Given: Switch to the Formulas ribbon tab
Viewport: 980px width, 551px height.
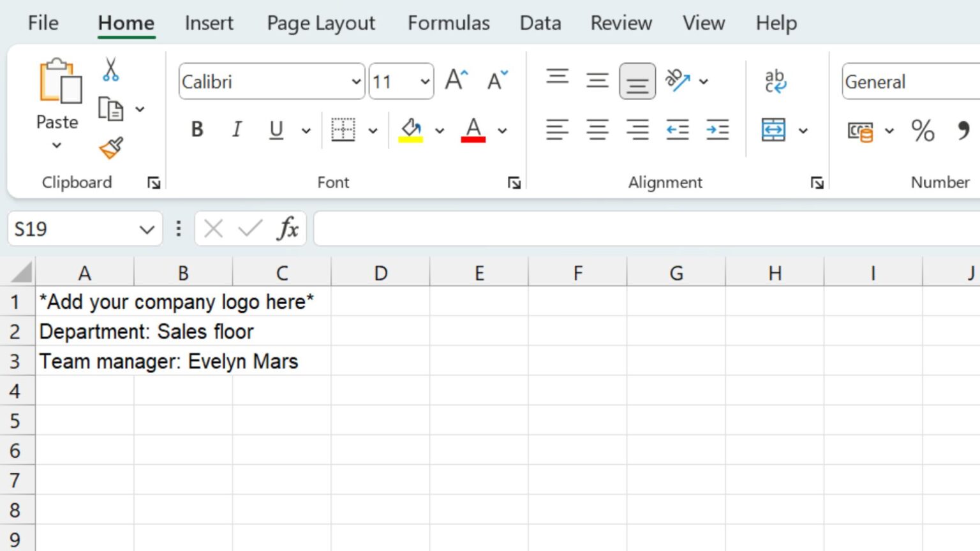Looking at the screenshot, I should click(x=448, y=23).
